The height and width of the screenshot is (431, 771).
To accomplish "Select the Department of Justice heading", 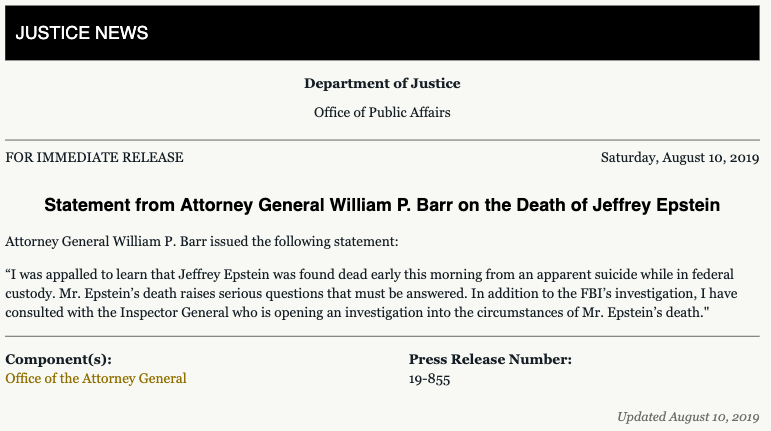I will coord(382,84).
